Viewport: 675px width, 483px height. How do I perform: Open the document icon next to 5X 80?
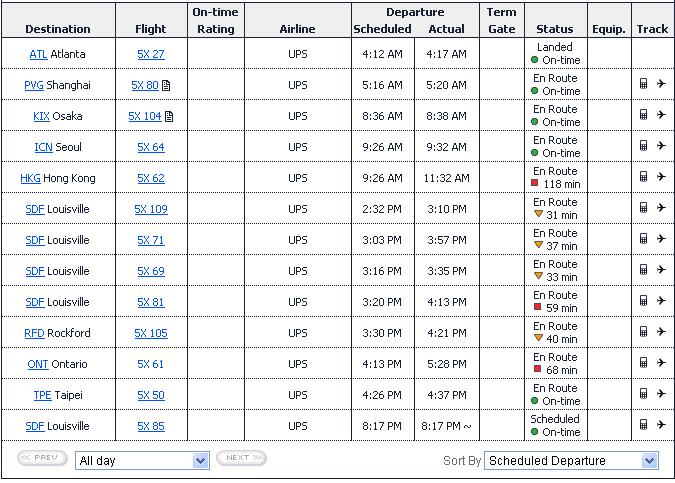166,85
